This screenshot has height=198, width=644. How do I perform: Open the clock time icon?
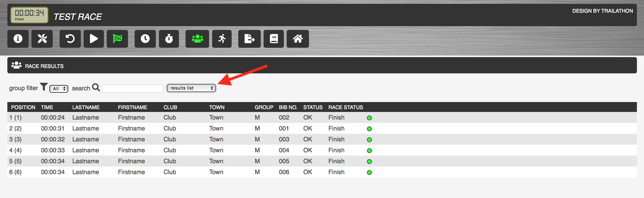(x=145, y=39)
